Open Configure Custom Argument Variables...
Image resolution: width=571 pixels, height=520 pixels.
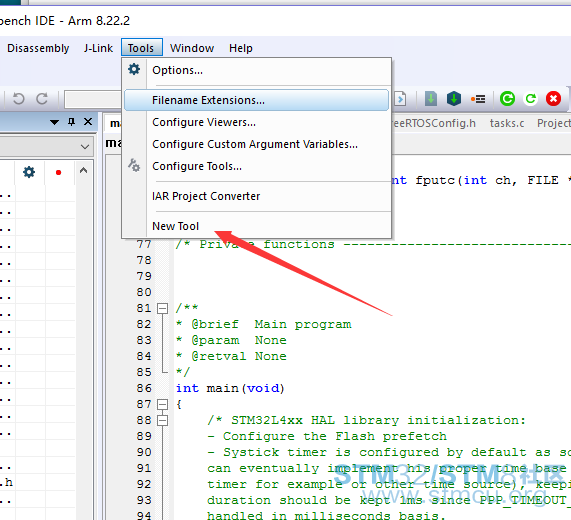256,144
